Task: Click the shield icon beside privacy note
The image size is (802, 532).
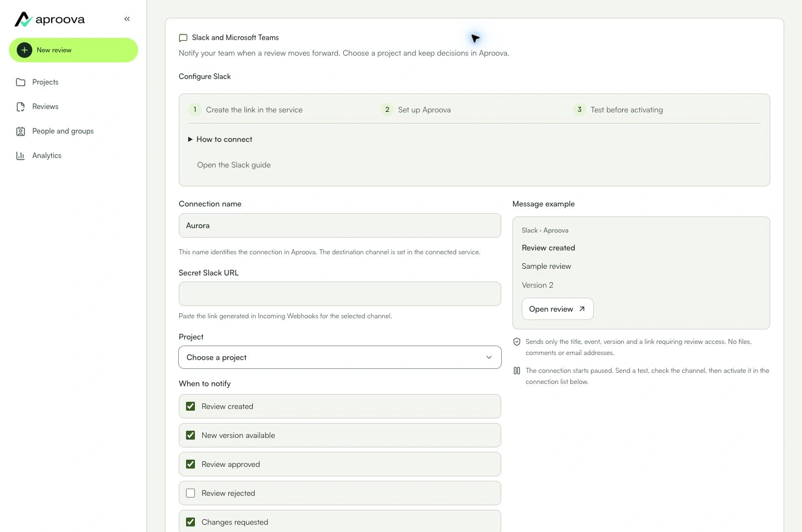Action: click(517, 342)
